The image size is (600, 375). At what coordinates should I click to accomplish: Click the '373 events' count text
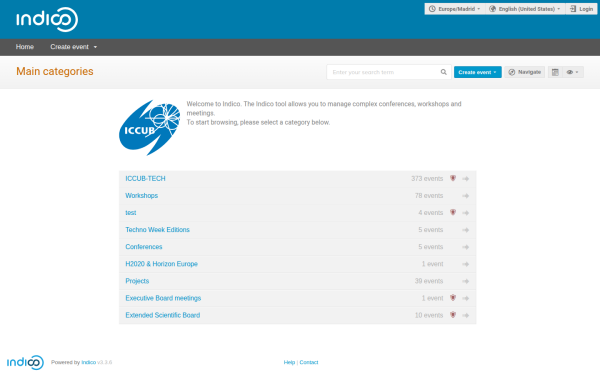point(427,179)
